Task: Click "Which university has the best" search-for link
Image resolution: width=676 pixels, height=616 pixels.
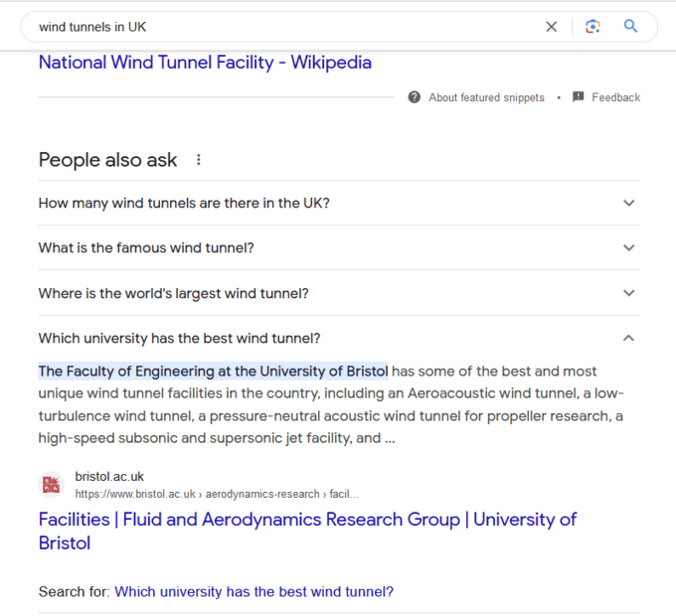Action: pyautogui.click(x=253, y=592)
